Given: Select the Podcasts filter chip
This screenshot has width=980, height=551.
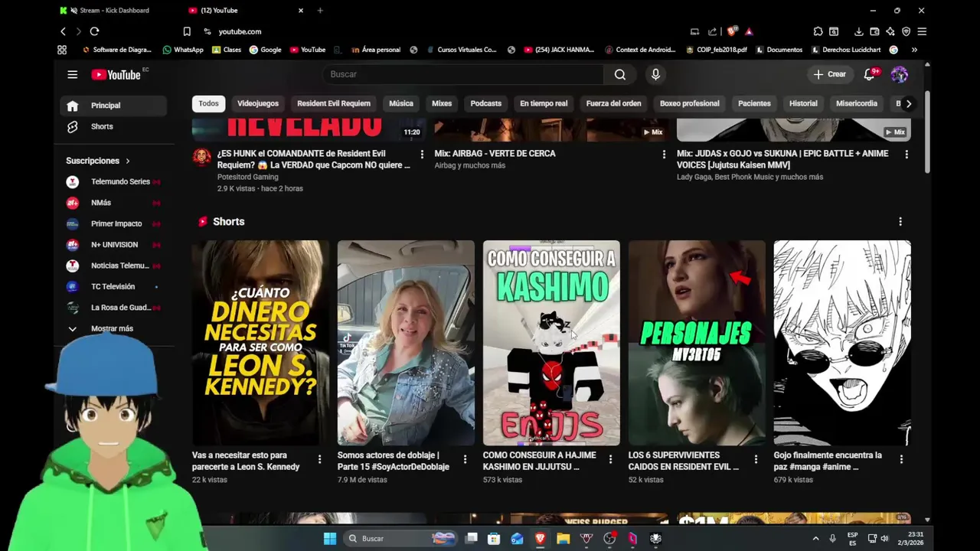Looking at the screenshot, I should [x=486, y=103].
